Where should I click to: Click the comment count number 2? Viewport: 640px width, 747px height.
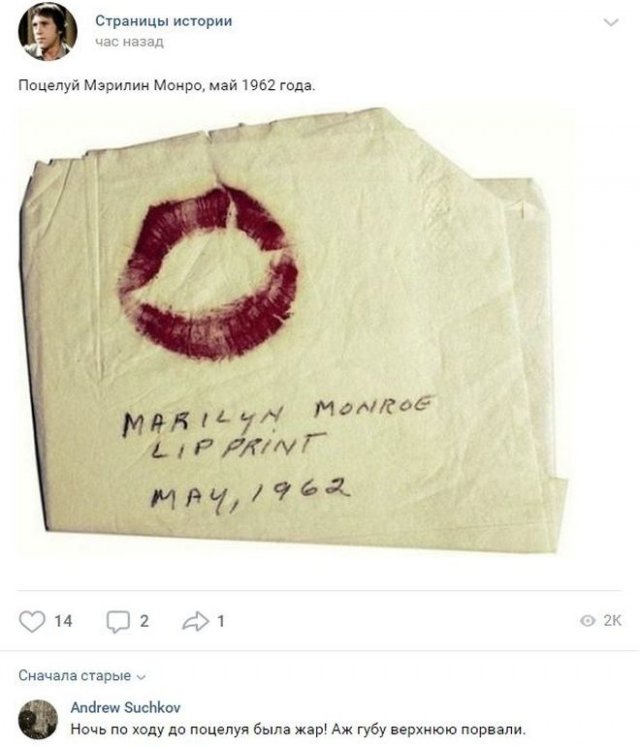click(x=144, y=621)
